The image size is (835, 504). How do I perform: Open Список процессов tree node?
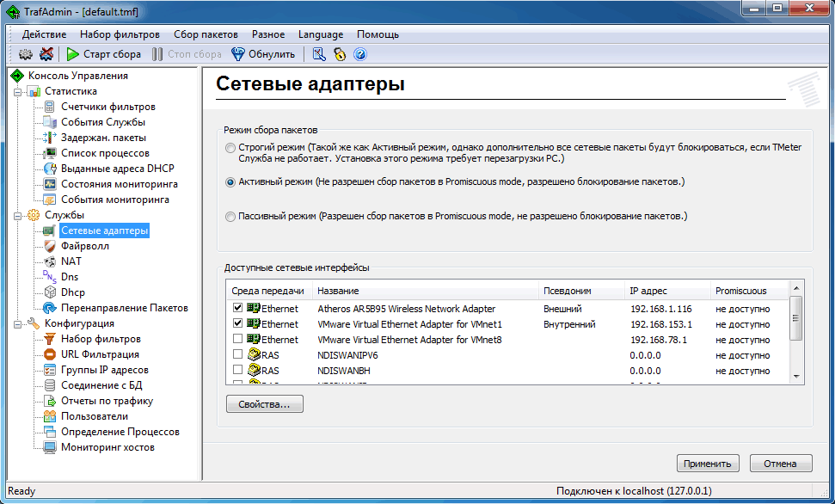[x=105, y=153]
